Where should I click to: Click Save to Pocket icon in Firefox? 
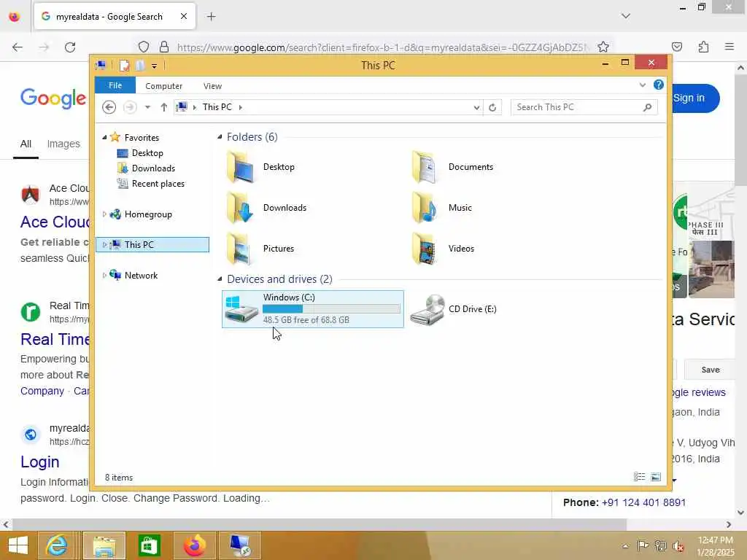coord(677,47)
